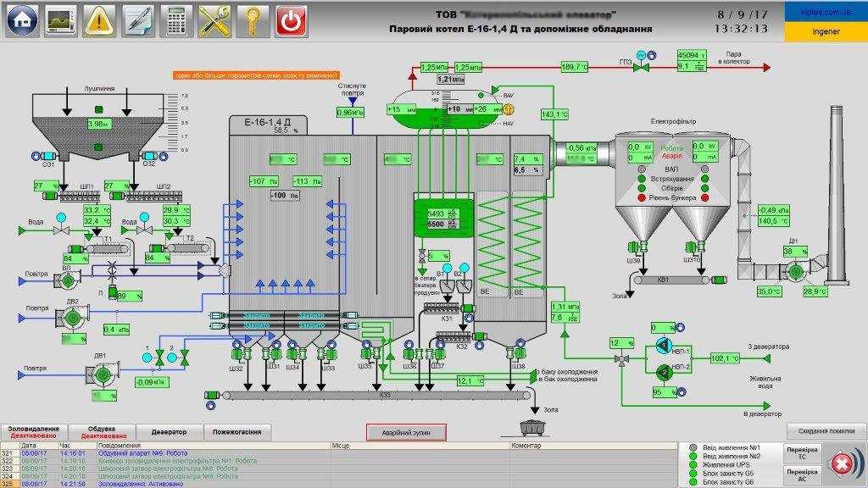Click the 102,1 °C feedwater temperature value
The width and height of the screenshot is (868, 488).
725,358
